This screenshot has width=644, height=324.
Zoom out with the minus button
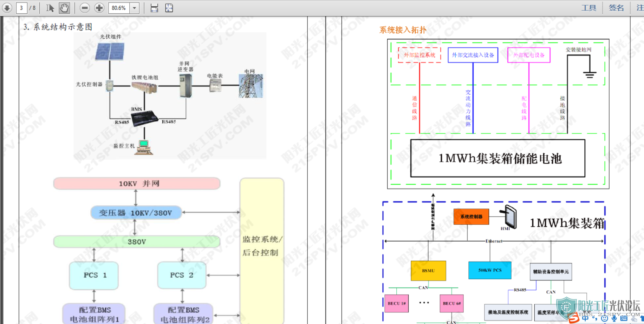click(x=84, y=8)
